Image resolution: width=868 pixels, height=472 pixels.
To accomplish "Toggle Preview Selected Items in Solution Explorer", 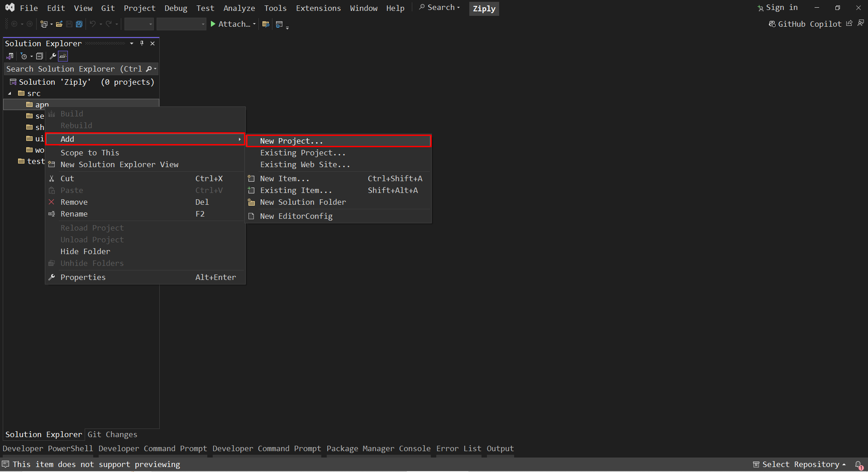I will 63,56.
